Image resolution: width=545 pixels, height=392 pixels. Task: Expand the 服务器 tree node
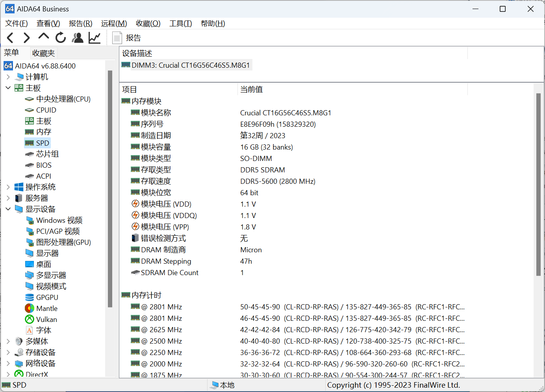(8, 198)
